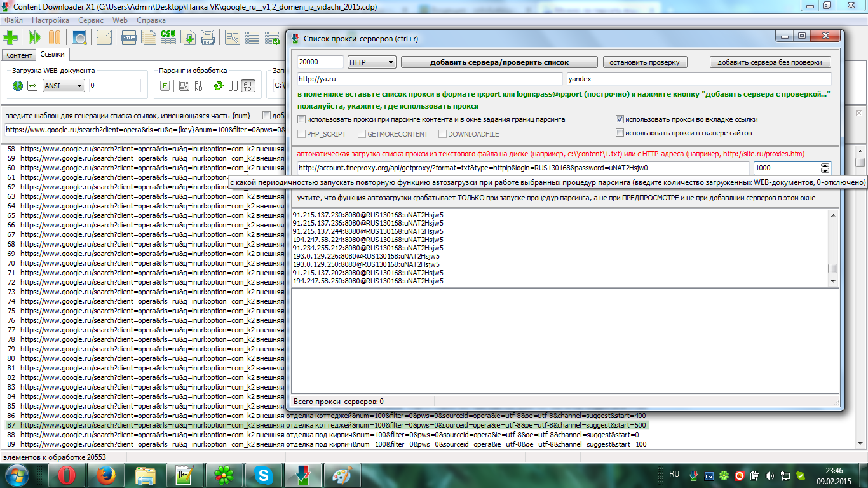868x488 pixels.
Task: Open the Настройка menu
Action: (50, 20)
